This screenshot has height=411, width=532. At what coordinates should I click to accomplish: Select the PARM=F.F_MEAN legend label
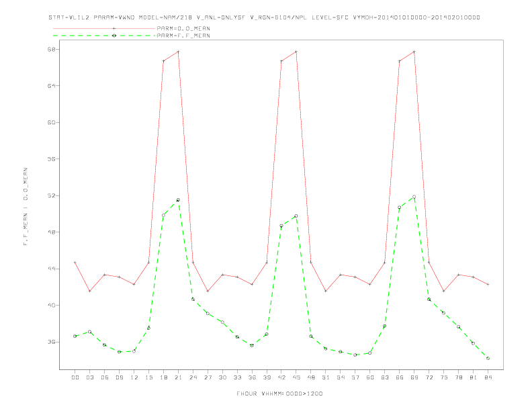pyautogui.click(x=183, y=36)
